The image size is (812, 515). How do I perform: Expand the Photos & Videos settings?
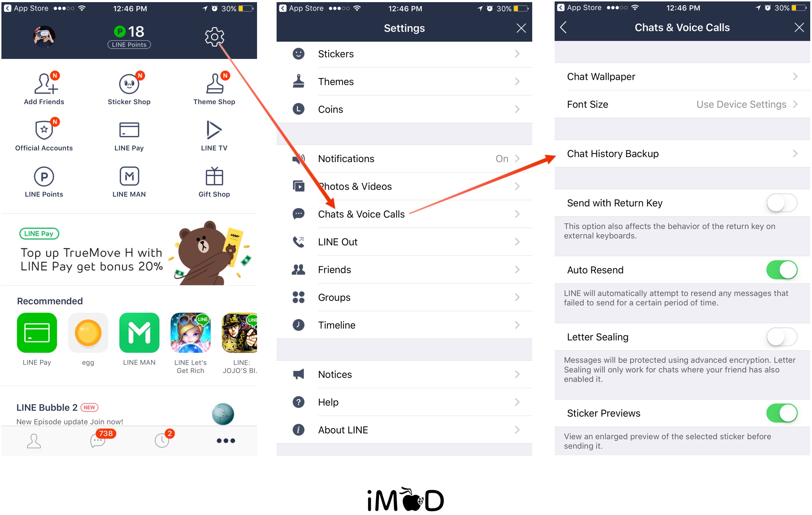click(407, 186)
